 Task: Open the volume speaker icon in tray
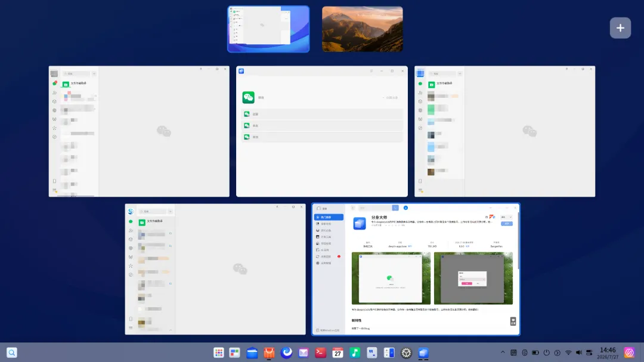pyautogui.click(x=578, y=352)
